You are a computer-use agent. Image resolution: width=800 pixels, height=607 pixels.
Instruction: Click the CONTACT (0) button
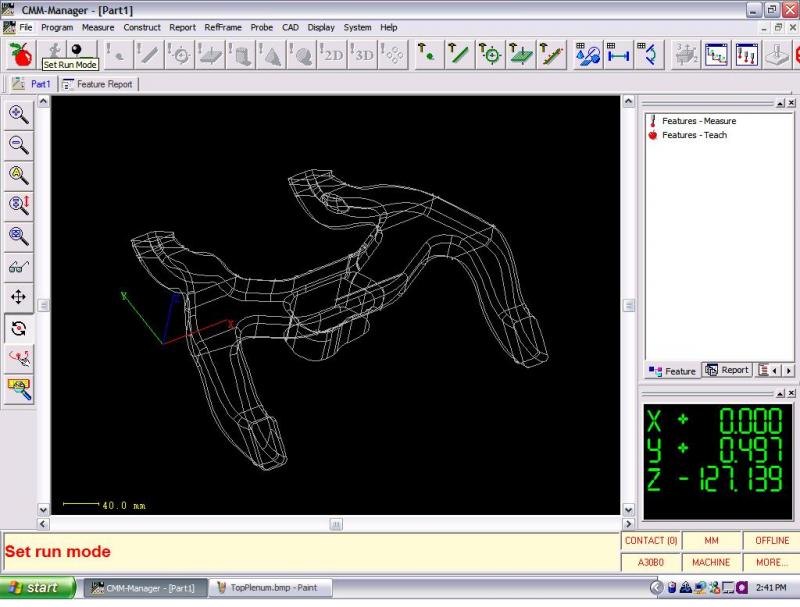click(x=651, y=540)
